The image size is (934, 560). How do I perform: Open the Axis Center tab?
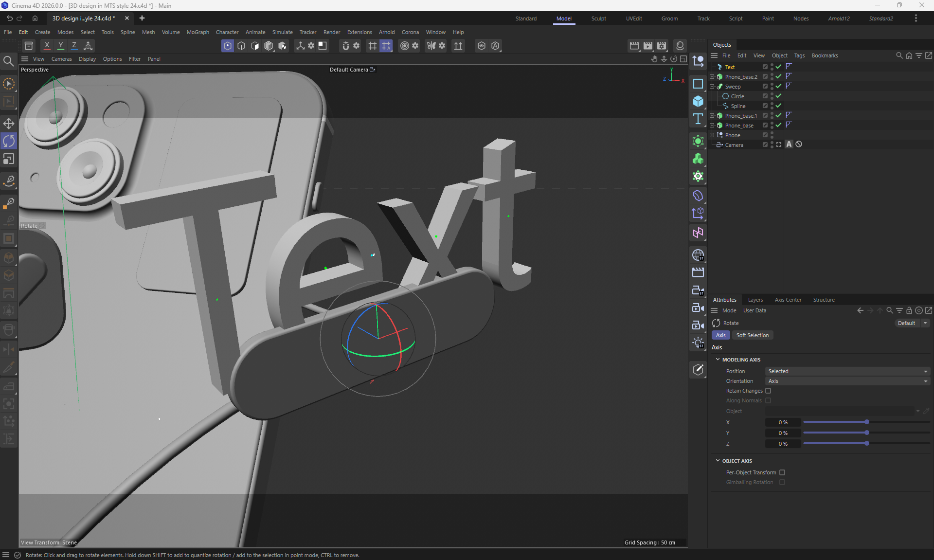pyautogui.click(x=788, y=300)
